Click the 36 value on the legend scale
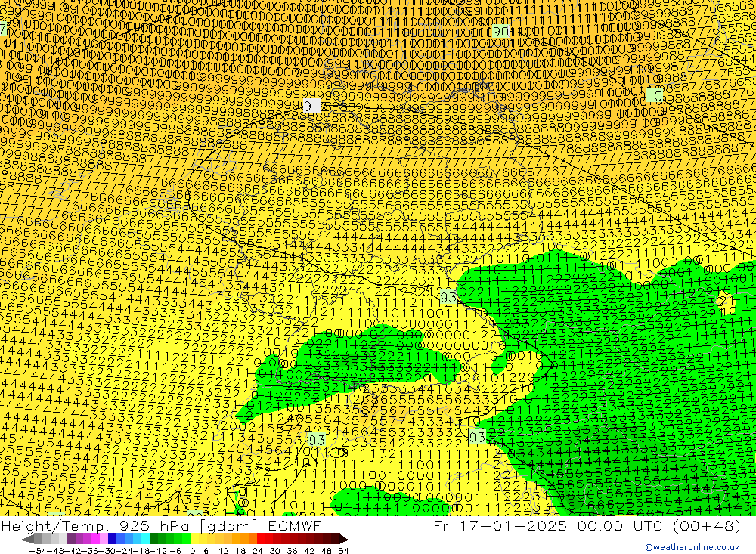The width and height of the screenshot is (756, 554). (x=292, y=551)
